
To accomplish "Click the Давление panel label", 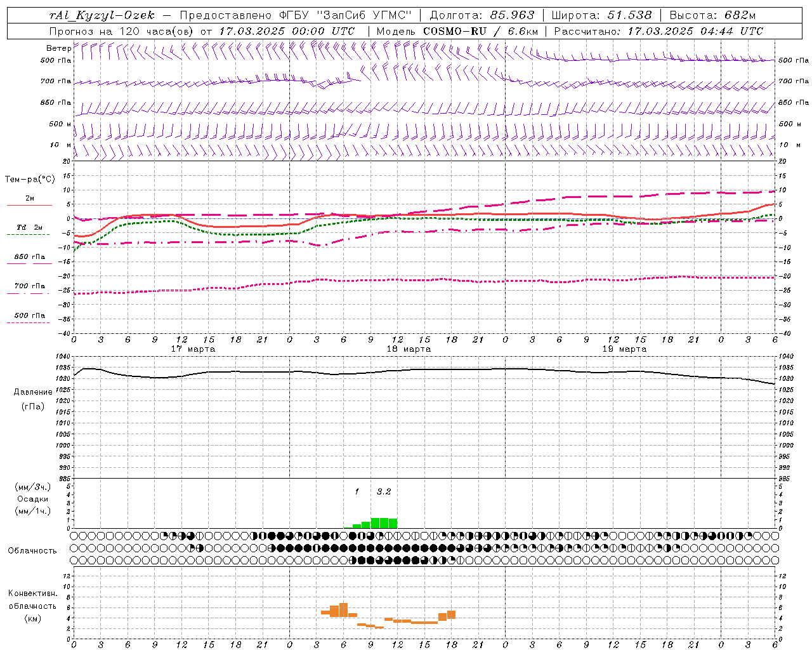I will [33, 392].
